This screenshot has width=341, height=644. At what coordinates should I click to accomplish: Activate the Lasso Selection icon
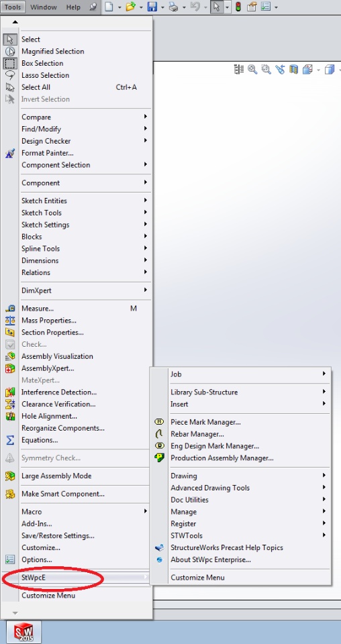10,74
